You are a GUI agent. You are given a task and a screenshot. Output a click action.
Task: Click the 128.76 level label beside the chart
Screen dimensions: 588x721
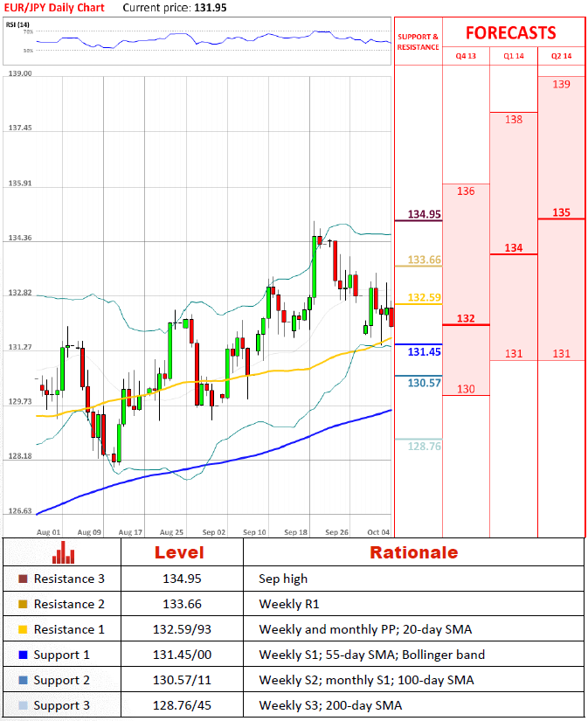(x=424, y=446)
